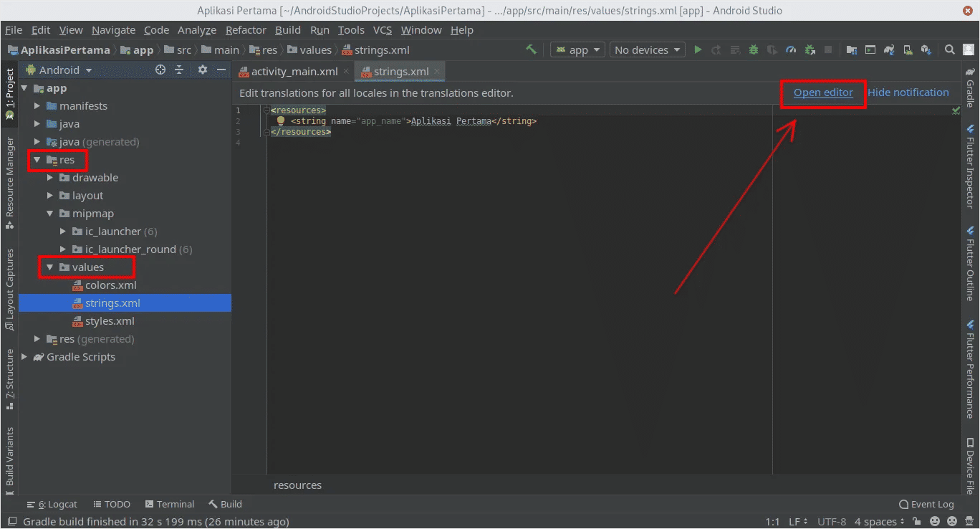Click the UTF-8 encoding status entry
Screen dimensions: 980x529
tap(832, 521)
